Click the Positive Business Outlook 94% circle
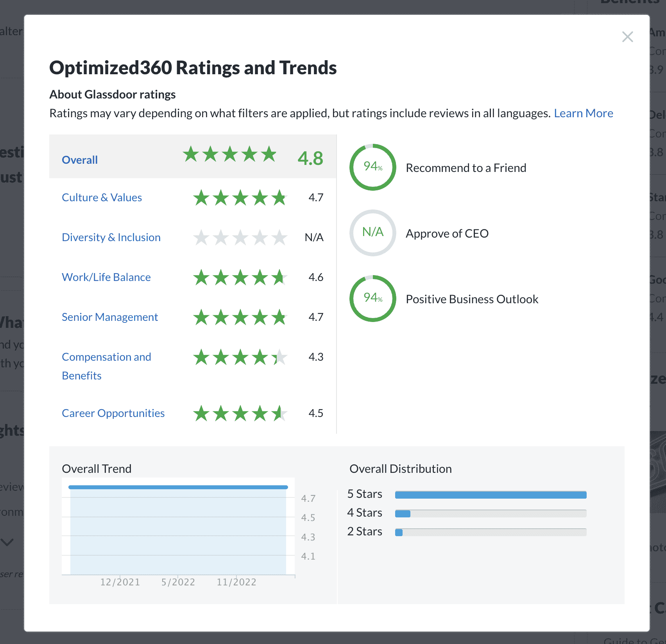 [x=373, y=299]
